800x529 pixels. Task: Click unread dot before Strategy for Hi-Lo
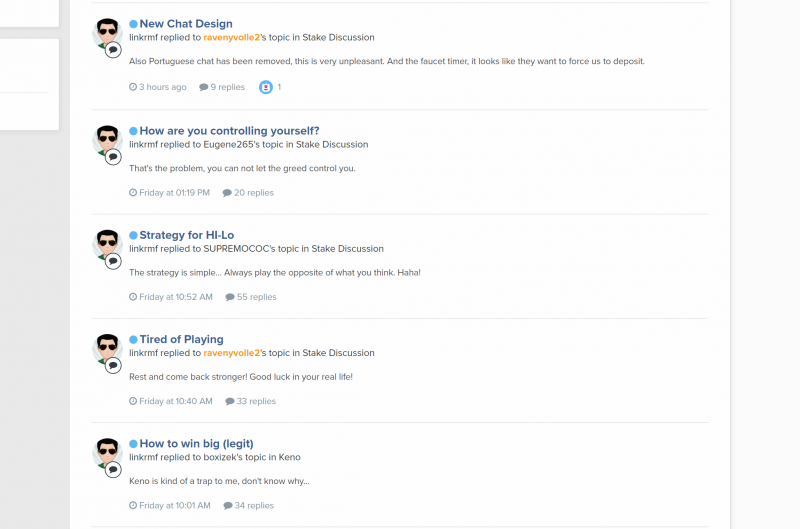click(x=133, y=235)
